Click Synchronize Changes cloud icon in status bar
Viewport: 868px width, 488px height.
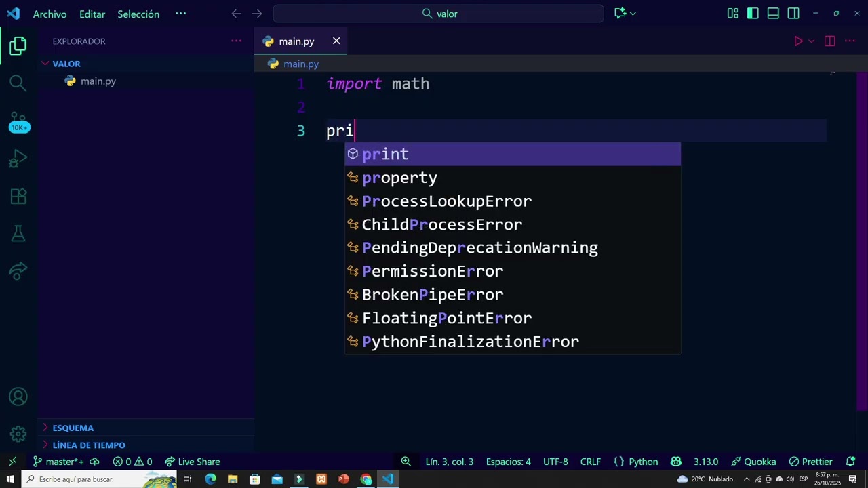click(x=95, y=462)
